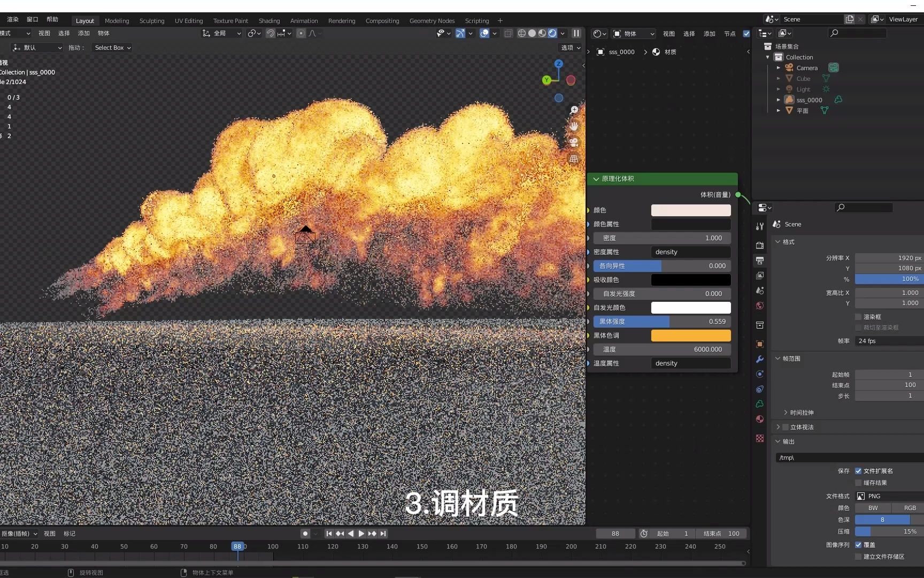
Task: Open the World Properties globe icon
Action: coord(760,306)
